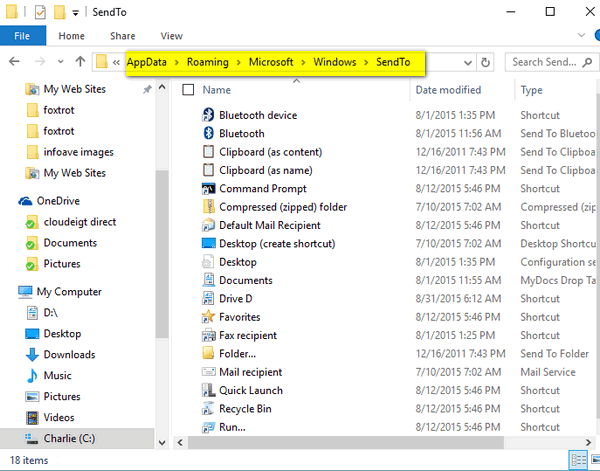Select the Compressed (zipped) folder icon
Viewport: 600px width, 471px height.
coord(208,207)
